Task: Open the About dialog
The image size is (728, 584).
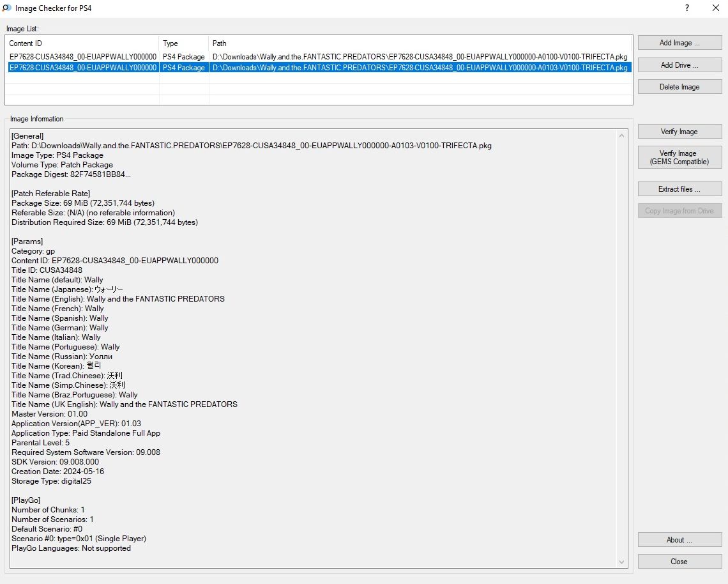Action: coord(679,540)
